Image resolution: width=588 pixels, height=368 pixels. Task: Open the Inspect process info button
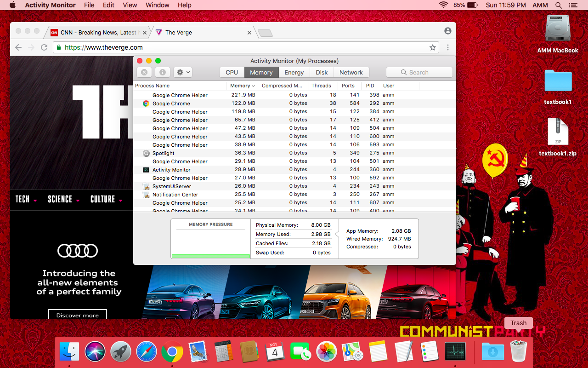click(x=163, y=72)
